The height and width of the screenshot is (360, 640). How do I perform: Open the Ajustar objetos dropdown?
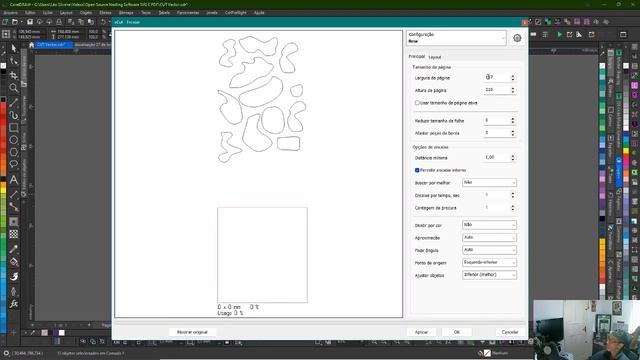point(489,275)
